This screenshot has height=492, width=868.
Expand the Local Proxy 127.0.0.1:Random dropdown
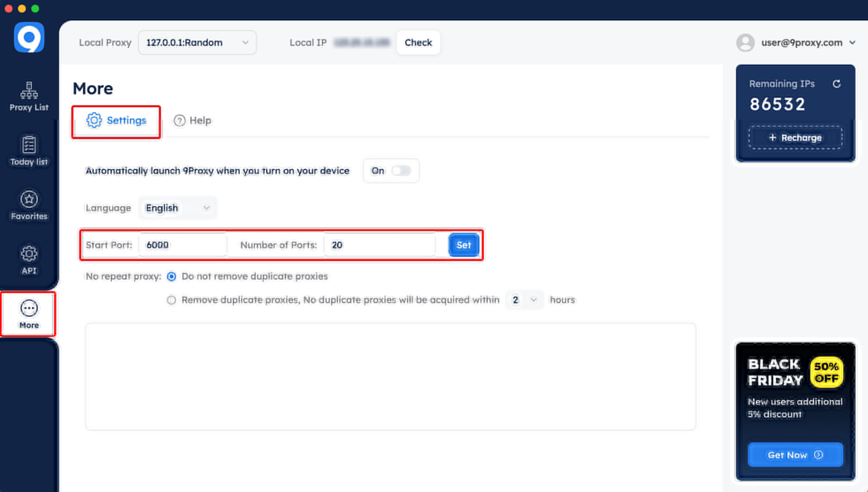coord(197,42)
